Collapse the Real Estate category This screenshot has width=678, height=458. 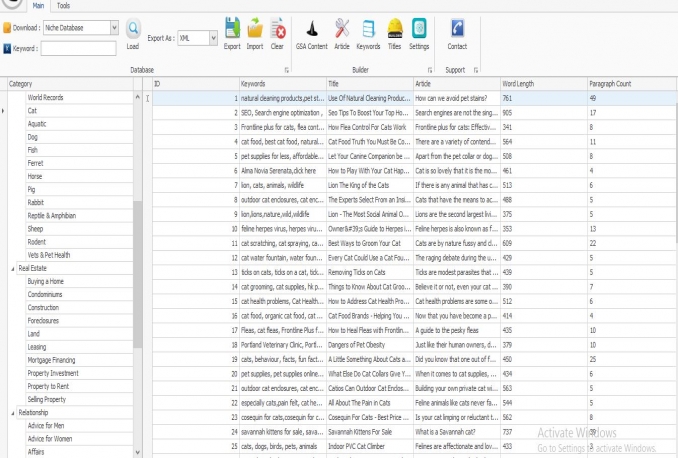tap(11, 269)
